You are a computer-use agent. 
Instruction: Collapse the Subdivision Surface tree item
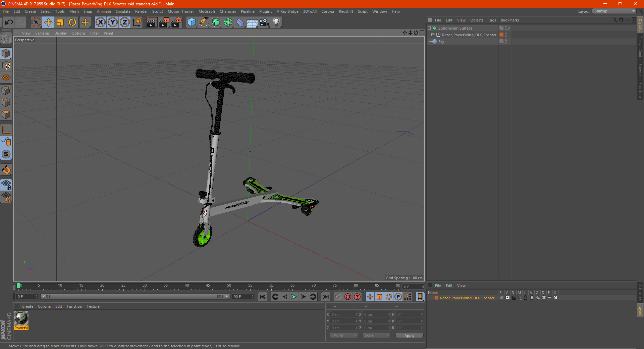[x=429, y=28]
